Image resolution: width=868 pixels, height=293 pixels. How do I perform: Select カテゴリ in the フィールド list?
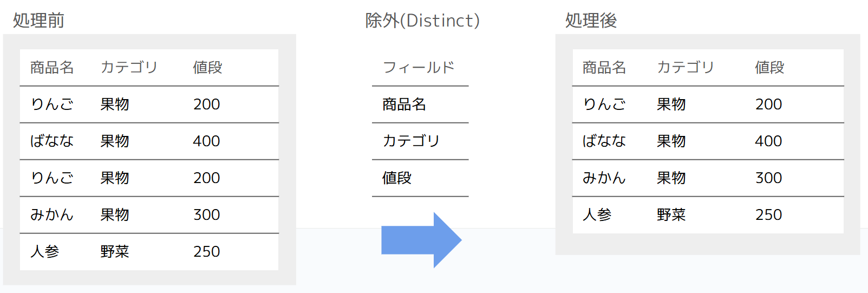point(411,141)
